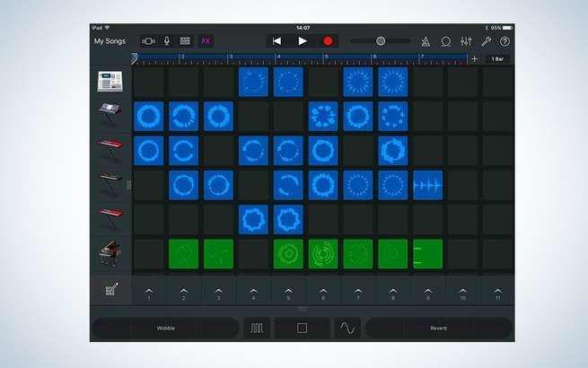The image size is (588, 368).
Task: Play dark keyboard loop cell in column 5
Action: point(288,185)
